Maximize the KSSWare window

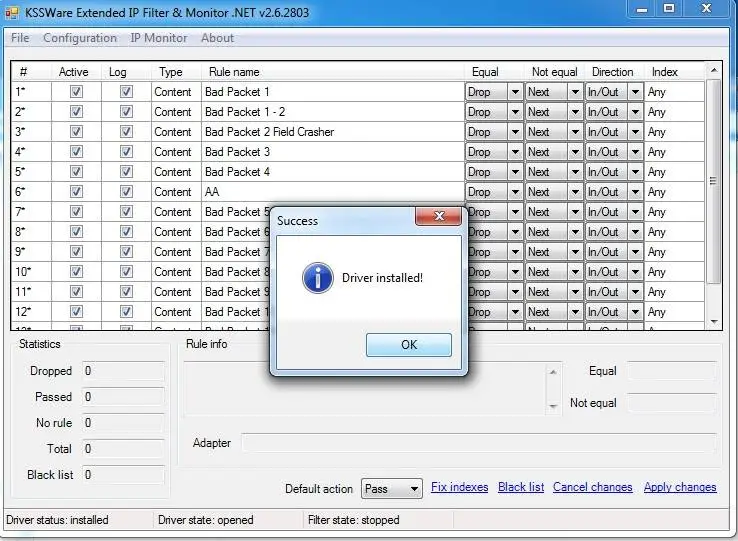(x=669, y=8)
